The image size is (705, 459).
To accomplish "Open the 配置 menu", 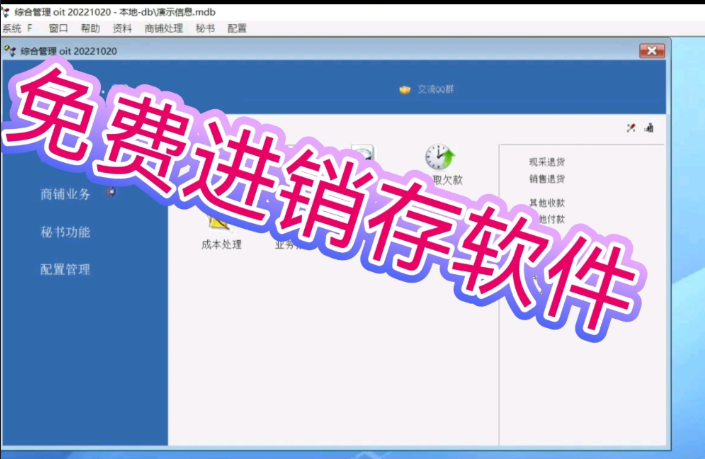I will click(x=237, y=29).
